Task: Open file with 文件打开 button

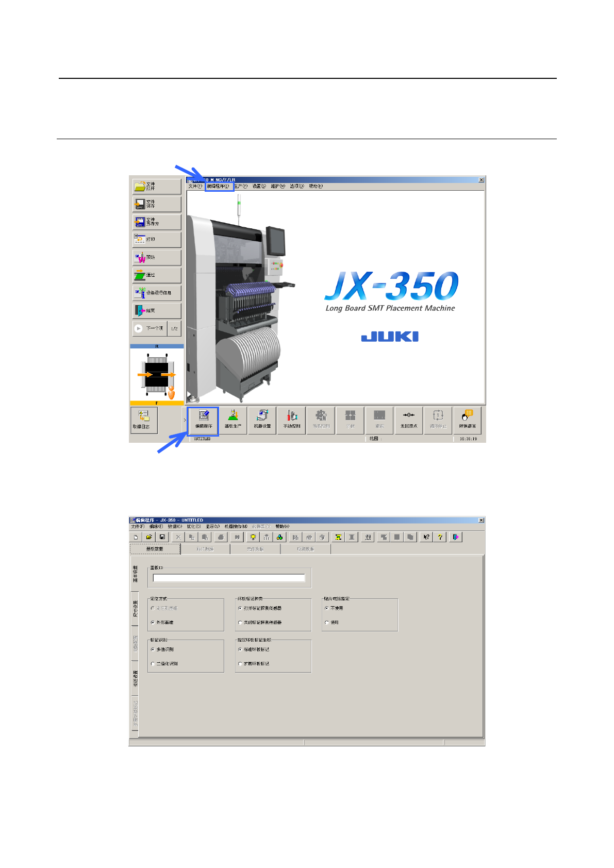Action: coord(157,186)
